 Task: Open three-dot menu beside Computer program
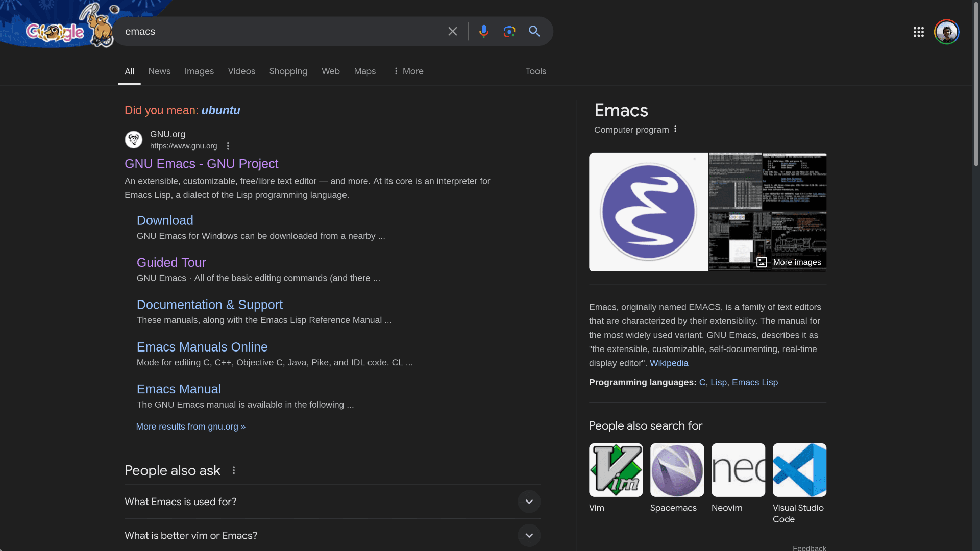coord(675,129)
